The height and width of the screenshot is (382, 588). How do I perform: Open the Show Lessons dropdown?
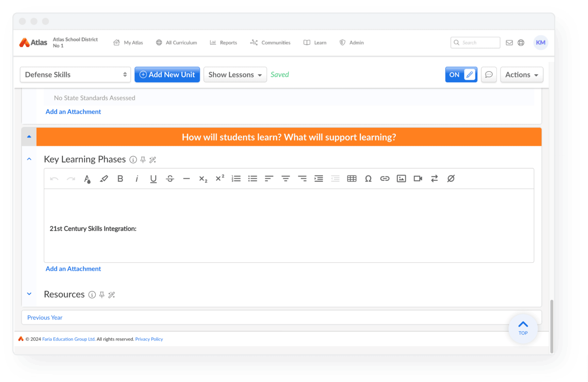coord(235,75)
